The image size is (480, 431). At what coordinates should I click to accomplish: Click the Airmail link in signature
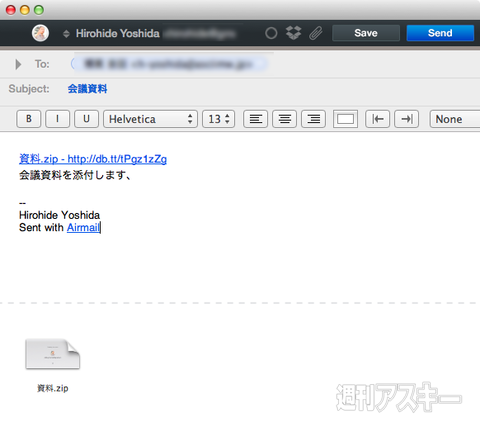(83, 227)
